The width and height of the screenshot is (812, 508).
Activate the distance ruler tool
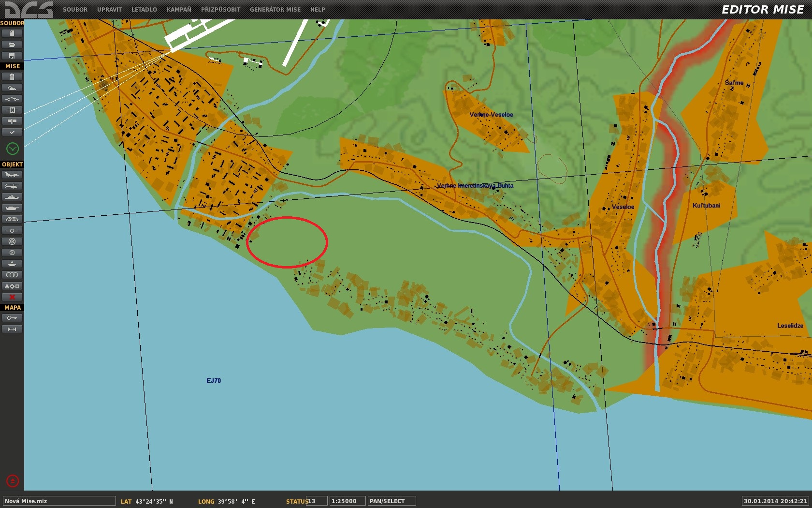coord(12,329)
